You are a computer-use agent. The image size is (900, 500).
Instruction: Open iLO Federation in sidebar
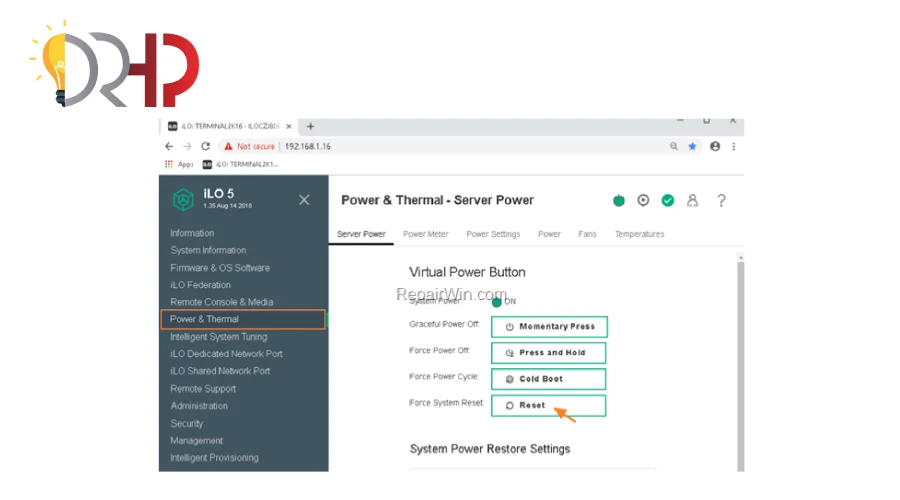coord(200,285)
